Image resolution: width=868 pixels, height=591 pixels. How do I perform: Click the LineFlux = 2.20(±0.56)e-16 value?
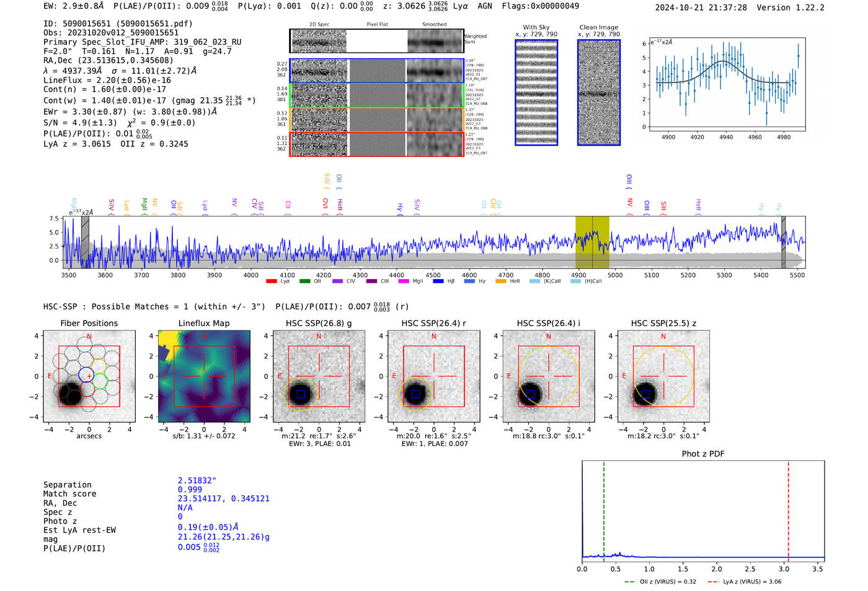(107, 80)
